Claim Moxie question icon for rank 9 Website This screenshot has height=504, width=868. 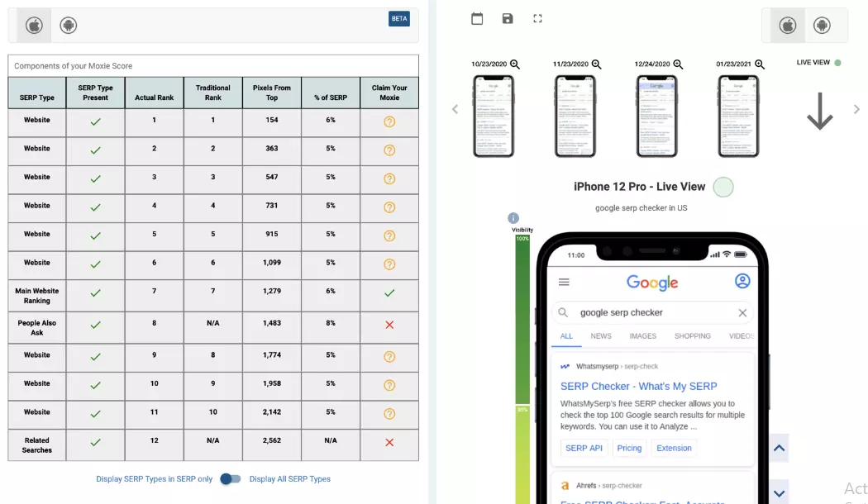[x=389, y=357]
